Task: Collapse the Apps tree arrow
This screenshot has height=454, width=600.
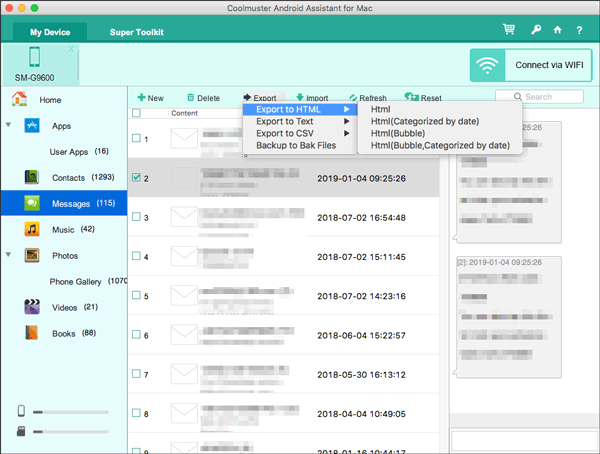Action: (x=8, y=125)
